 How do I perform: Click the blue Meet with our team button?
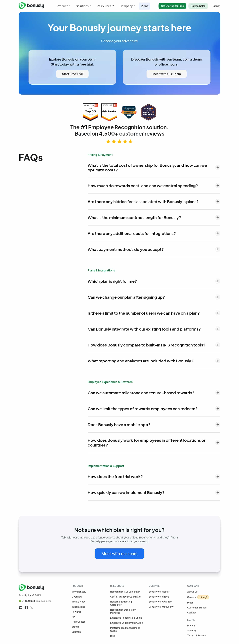point(119,554)
